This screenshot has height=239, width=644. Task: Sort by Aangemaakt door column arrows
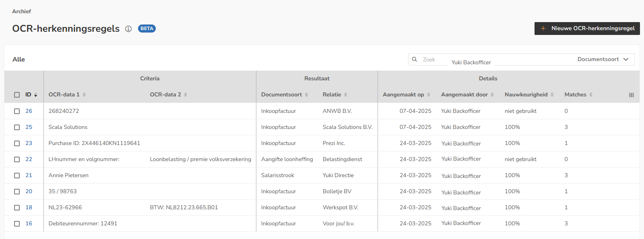click(x=492, y=95)
